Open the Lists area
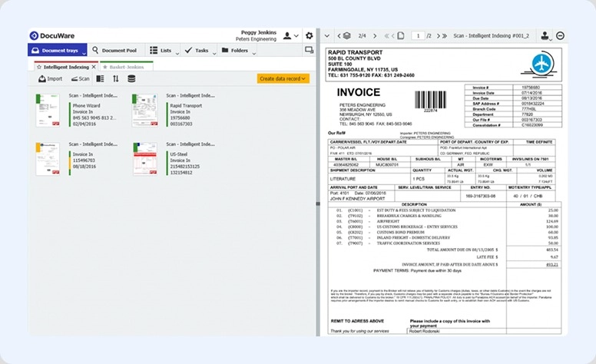This screenshot has height=364, width=596. pyautogui.click(x=161, y=50)
